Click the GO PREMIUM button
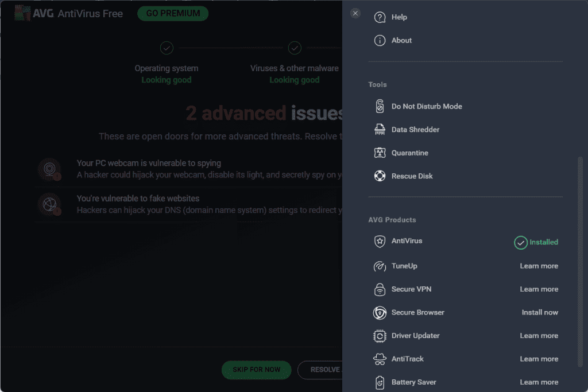The width and height of the screenshot is (588, 392). click(172, 13)
